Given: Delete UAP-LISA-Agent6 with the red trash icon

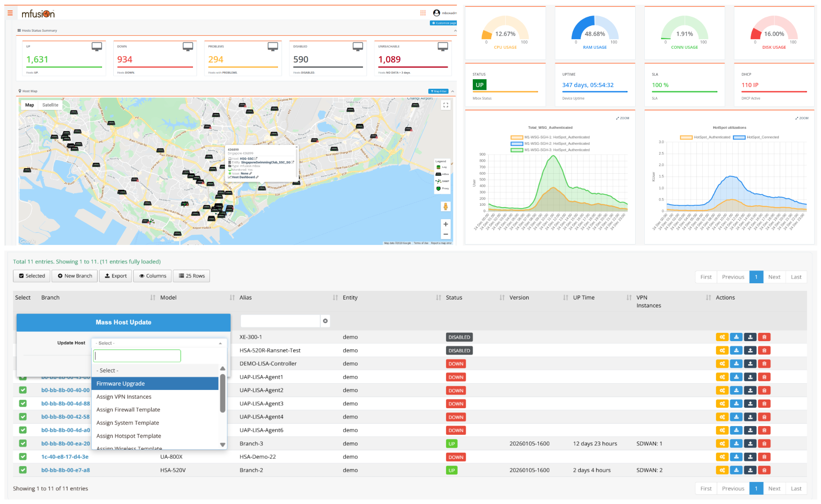Looking at the screenshot, I should coord(764,430).
